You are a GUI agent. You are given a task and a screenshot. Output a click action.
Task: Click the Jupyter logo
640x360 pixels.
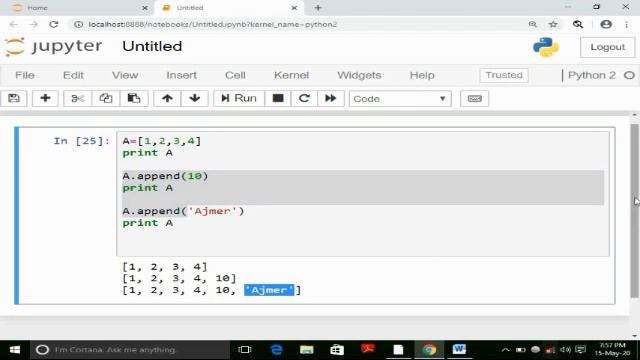(53, 46)
